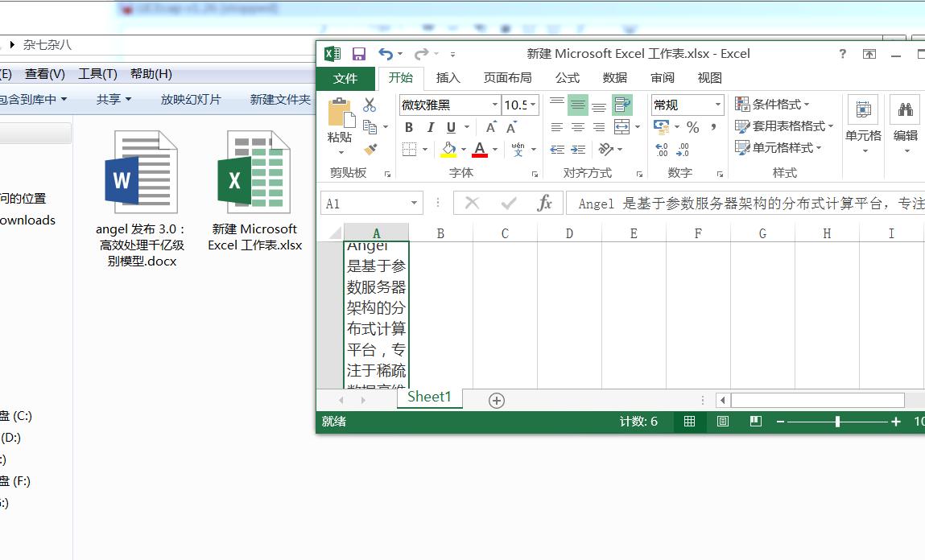
Task: Click the 单元格样式 (Cell Styles) icon
Action: point(778,147)
